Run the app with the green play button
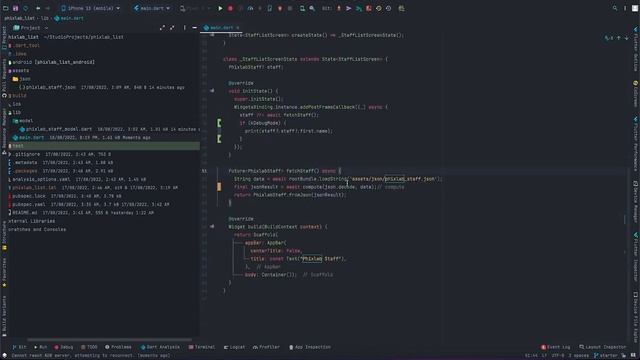Viewport: 640px width, 360px height. pyautogui.click(x=220, y=8)
